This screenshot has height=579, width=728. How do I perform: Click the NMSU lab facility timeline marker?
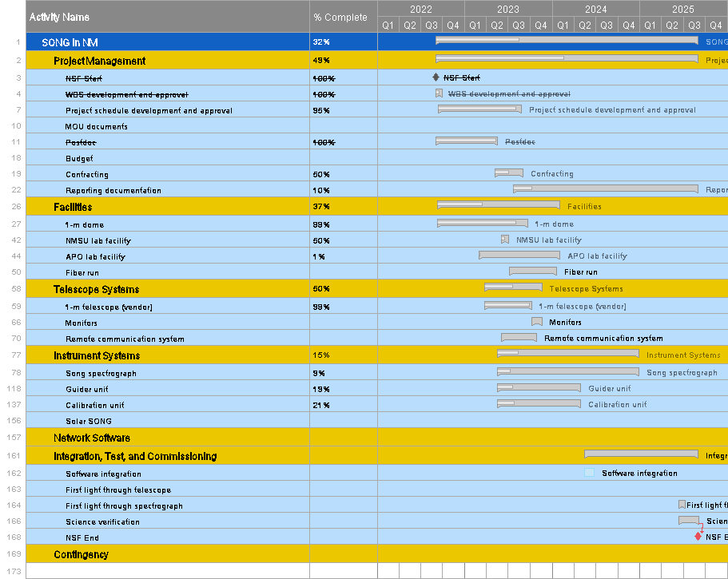point(504,240)
